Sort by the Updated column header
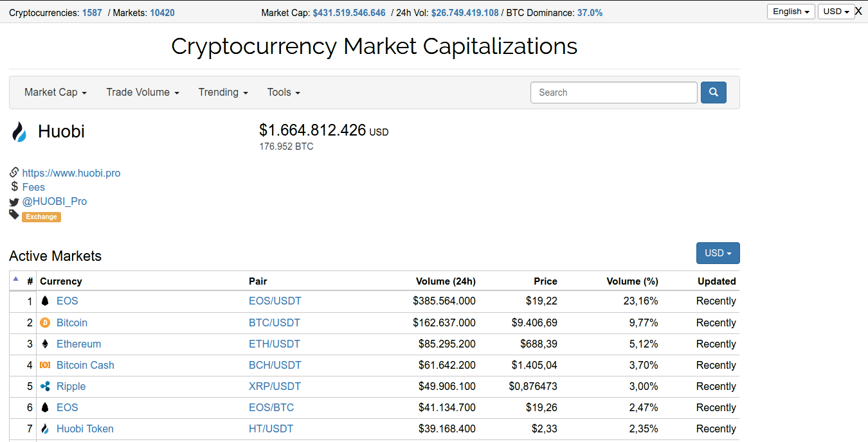The width and height of the screenshot is (868, 442). pos(717,281)
